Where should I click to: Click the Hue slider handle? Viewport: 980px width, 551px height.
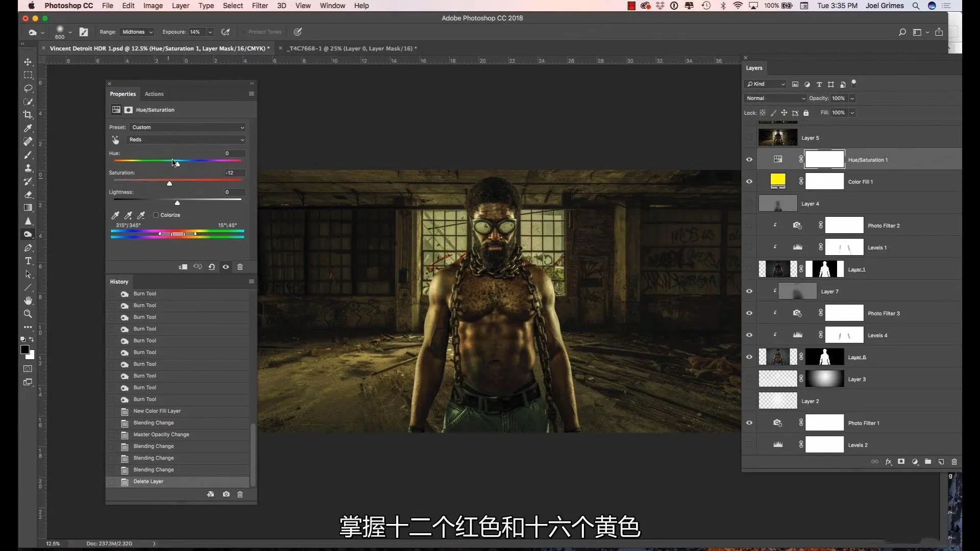tap(177, 164)
